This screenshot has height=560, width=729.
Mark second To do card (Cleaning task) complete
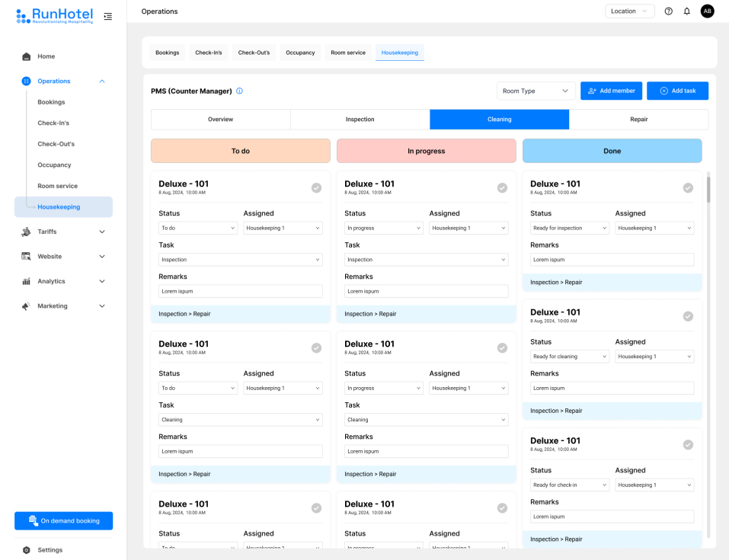tap(317, 348)
